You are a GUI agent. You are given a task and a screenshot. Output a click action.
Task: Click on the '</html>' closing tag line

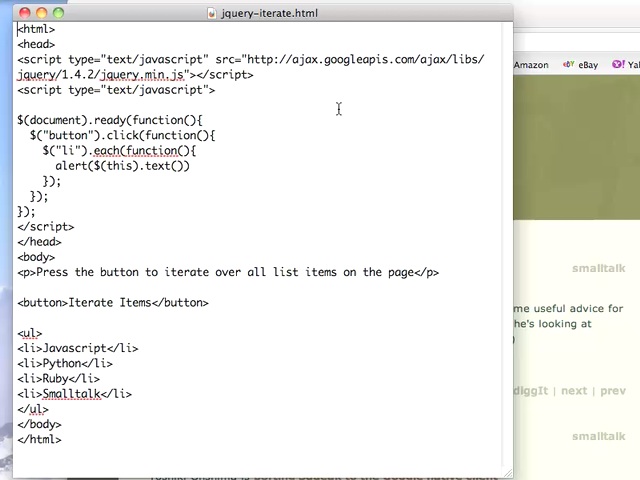[39, 440]
